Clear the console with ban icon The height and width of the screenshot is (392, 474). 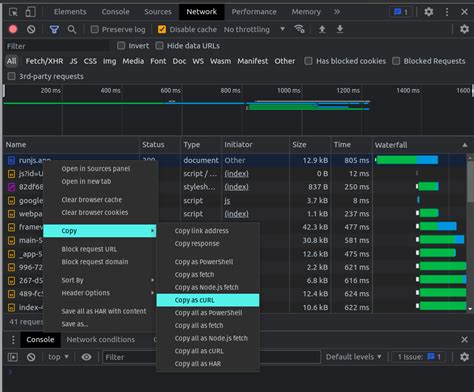[x=31, y=357]
